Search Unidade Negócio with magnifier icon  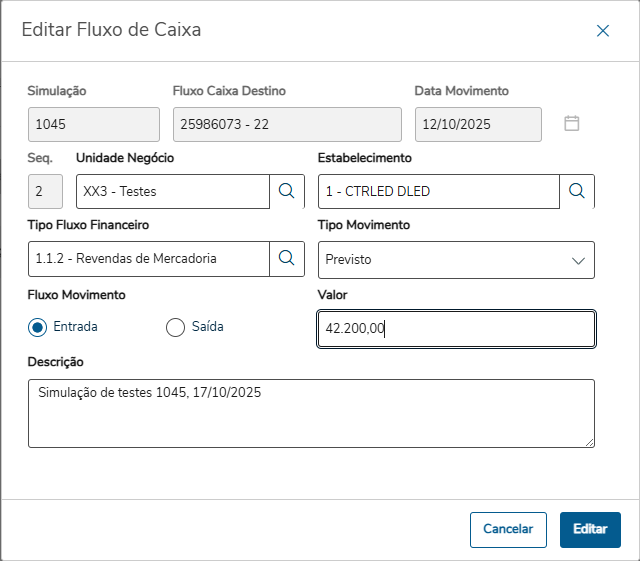pos(286,191)
